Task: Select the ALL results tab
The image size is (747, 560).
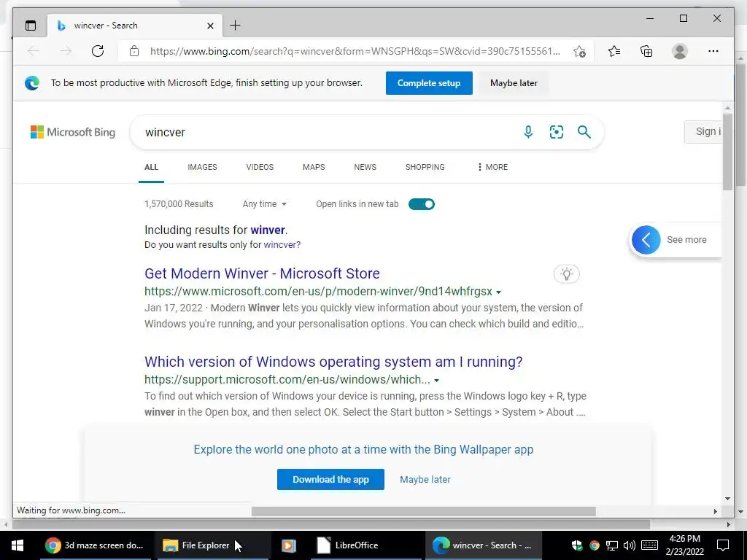Action: [x=151, y=167]
